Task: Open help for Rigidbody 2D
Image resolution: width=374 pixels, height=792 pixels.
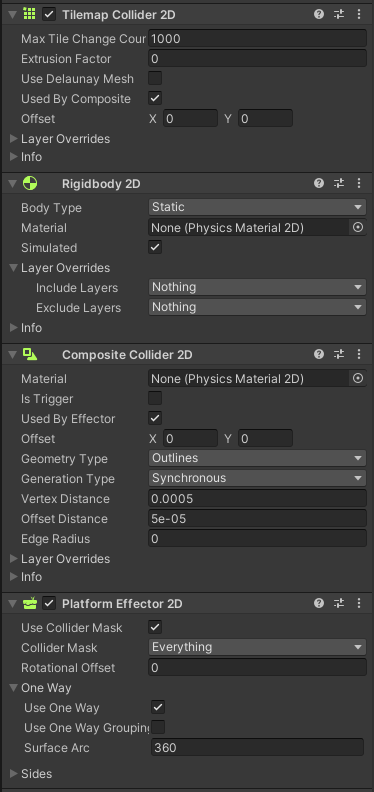Action: coord(318,183)
